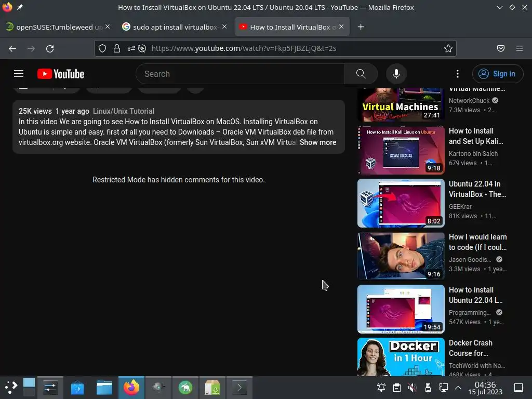Open the package installer taskbar app
The width and height of the screenshot is (532, 399).
coord(212,388)
